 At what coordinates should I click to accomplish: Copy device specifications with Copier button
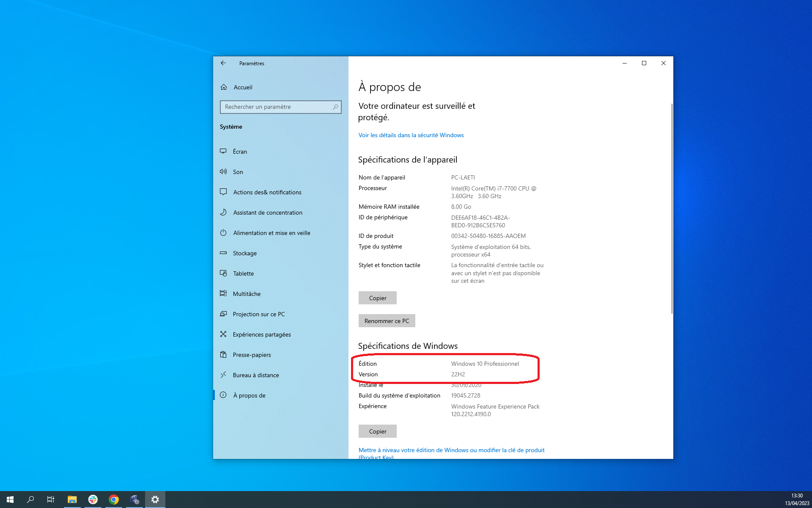click(x=377, y=298)
